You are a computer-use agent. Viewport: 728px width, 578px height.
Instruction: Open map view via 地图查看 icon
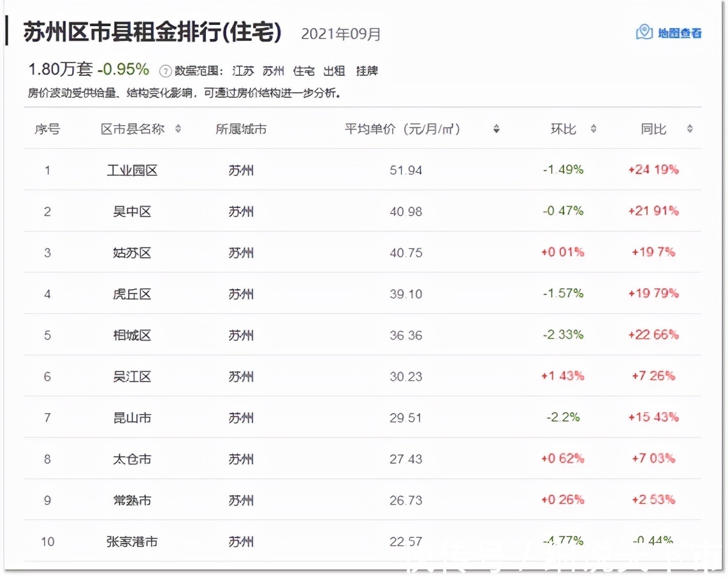(644, 33)
